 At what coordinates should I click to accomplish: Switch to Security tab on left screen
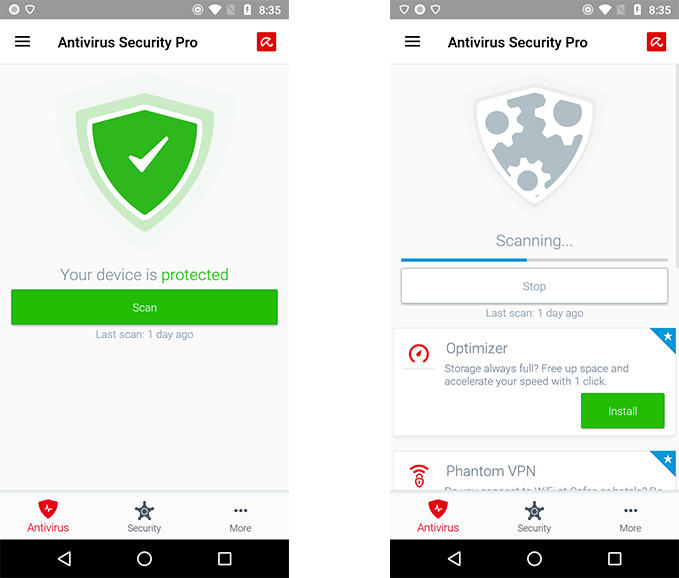coord(144,517)
